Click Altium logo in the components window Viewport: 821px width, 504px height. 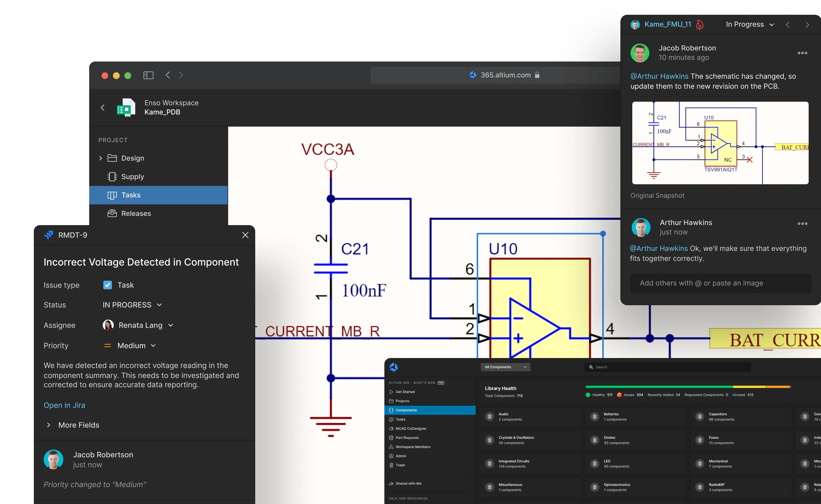[394, 367]
